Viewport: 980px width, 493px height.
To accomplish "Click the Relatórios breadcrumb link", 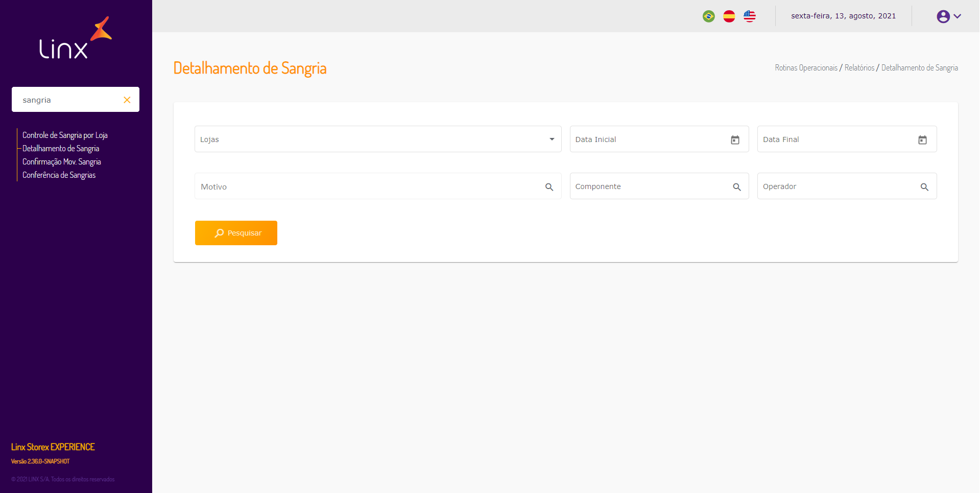I will 859,68.
